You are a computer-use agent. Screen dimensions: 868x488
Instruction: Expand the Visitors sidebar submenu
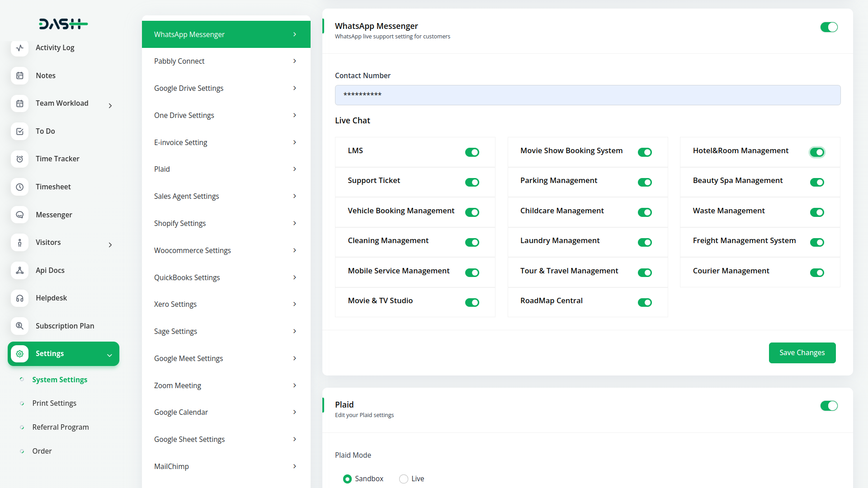click(110, 245)
